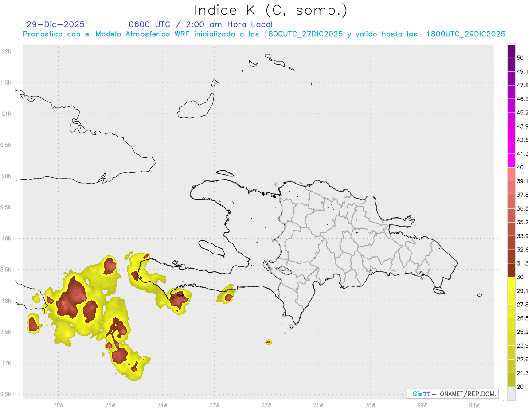The image size is (532, 411).
Task: Click the "18N" latitude label
Action: (x=8, y=301)
